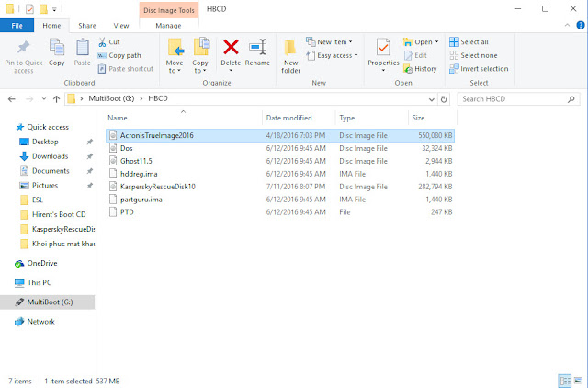Click the search magnifier icon
The image size is (588, 388).
pyautogui.click(x=571, y=99)
